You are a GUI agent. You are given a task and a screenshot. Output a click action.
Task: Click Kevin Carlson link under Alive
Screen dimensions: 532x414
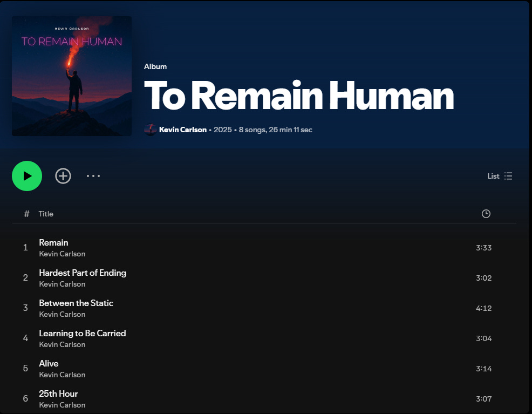point(62,375)
